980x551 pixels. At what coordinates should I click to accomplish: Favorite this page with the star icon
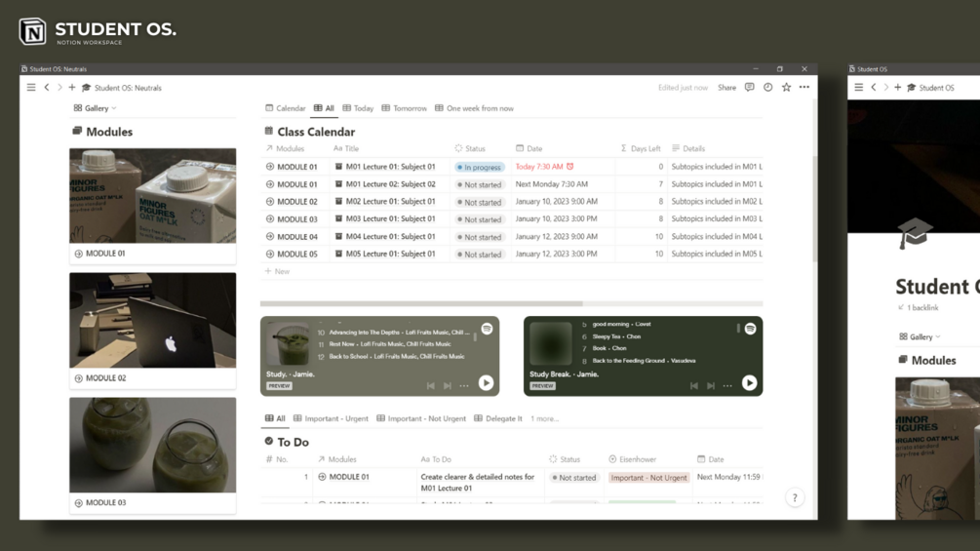(x=786, y=88)
